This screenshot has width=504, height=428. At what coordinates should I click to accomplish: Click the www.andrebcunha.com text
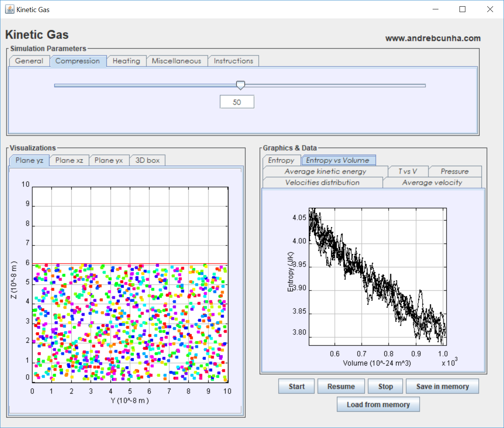click(x=433, y=38)
